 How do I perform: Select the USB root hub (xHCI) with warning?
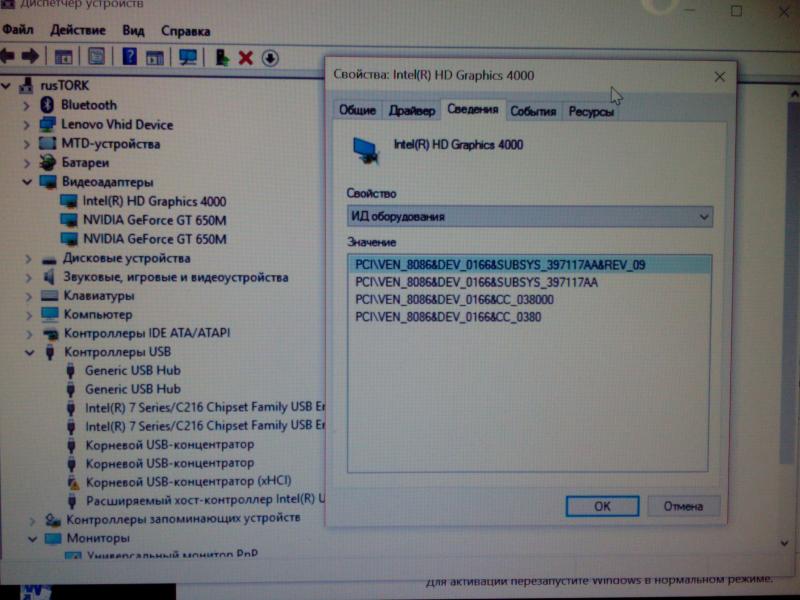point(173,481)
